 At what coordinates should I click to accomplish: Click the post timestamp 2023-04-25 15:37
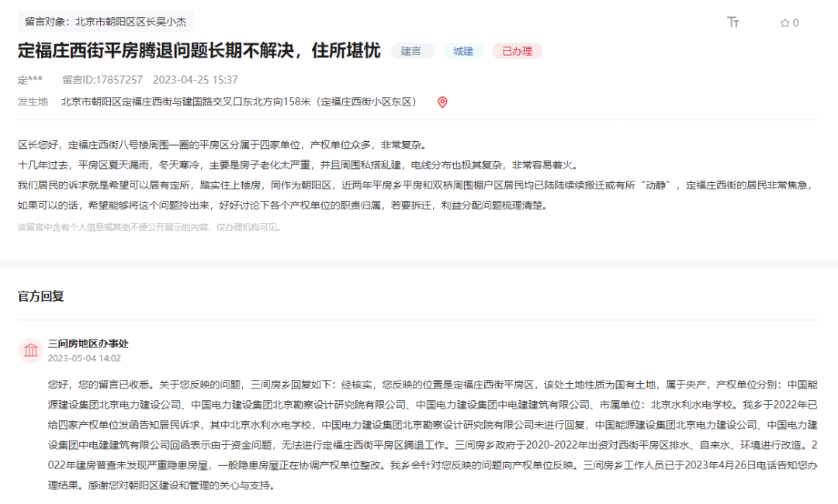pos(196,80)
